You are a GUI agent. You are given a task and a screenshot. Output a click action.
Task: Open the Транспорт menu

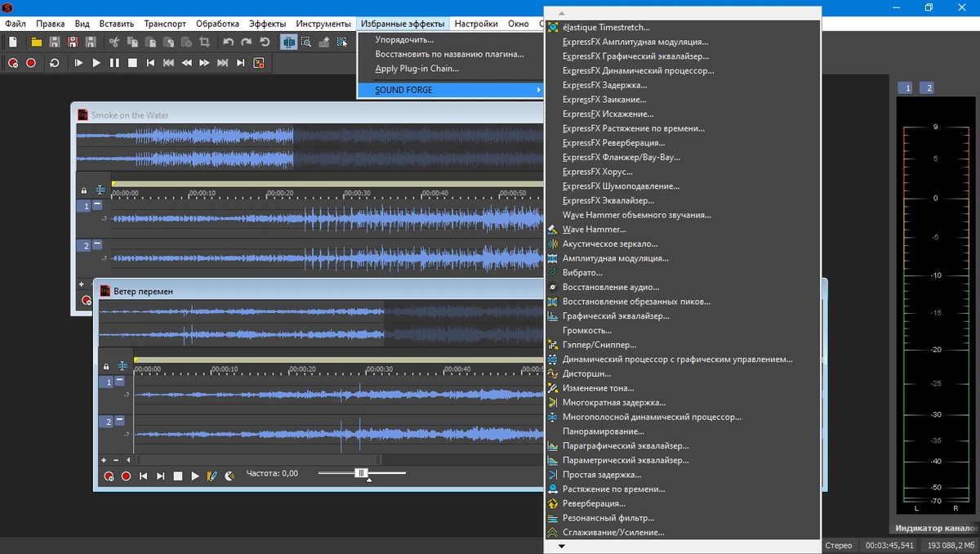[165, 24]
